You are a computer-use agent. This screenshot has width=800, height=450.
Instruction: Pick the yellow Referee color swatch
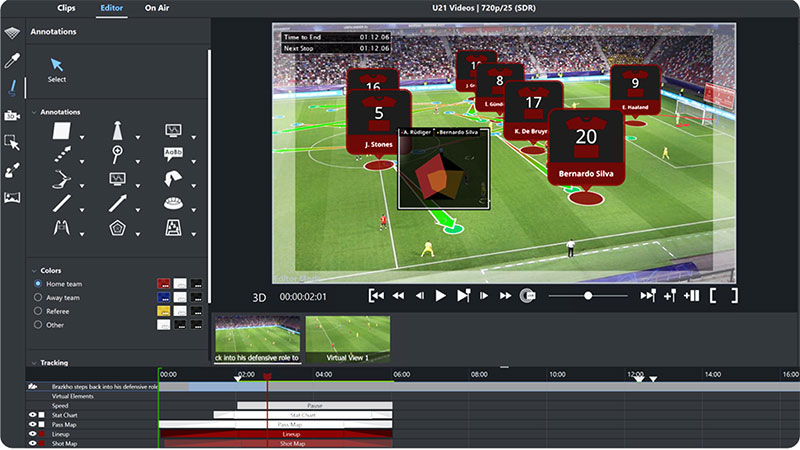(x=164, y=311)
